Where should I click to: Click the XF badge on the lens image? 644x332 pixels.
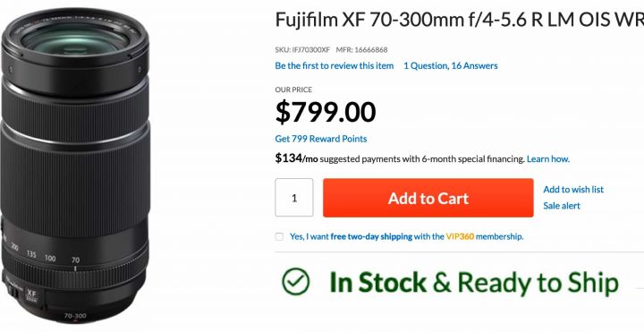(x=31, y=294)
